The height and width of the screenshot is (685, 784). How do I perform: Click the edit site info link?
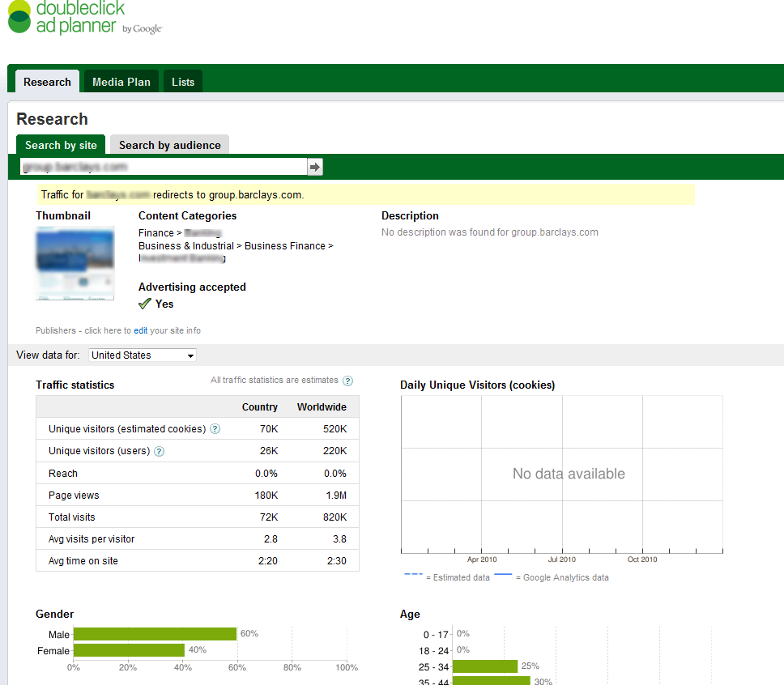coord(141,330)
